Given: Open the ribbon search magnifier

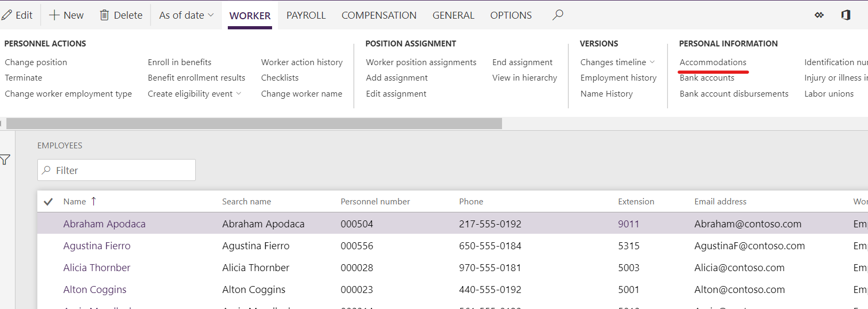Looking at the screenshot, I should click(x=558, y=15).
